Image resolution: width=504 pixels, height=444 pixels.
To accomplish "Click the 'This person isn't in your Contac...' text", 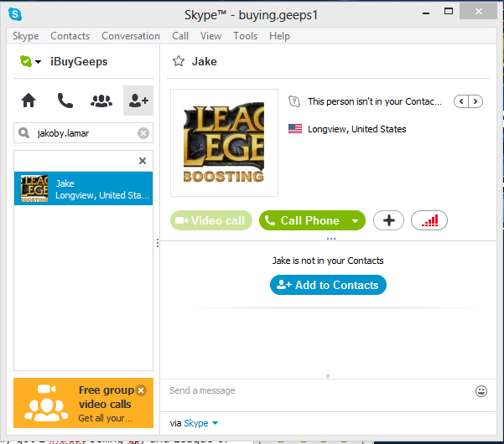I will (375, 101).
